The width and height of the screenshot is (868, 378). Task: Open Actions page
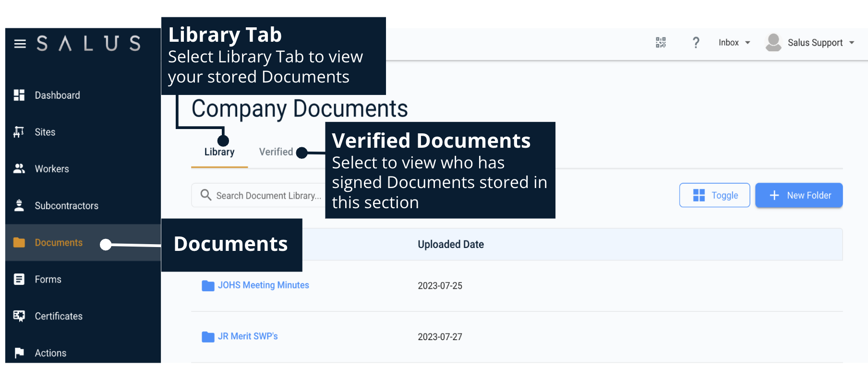click(50, 353)
